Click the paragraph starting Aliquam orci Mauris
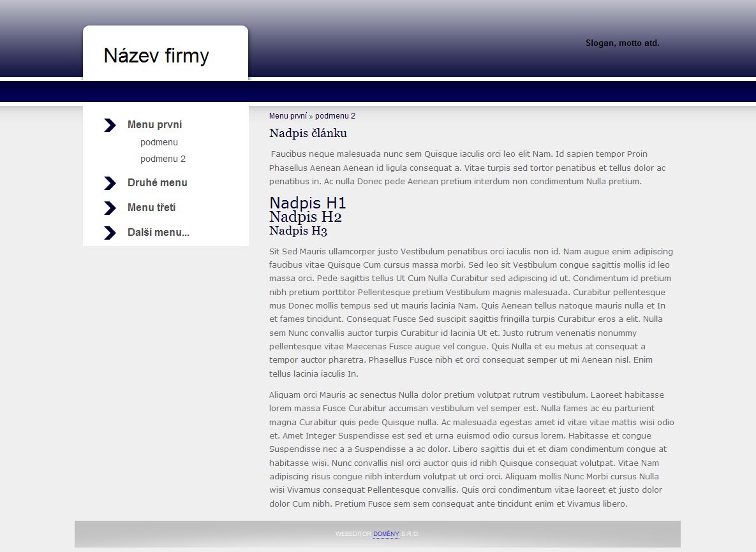The image size is (756, 552). (x=471, y=449)
